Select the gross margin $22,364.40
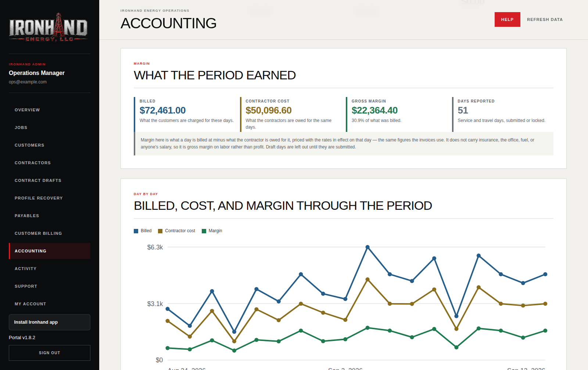Viewport: 588px width, 370px height. [x=374, y=110]
